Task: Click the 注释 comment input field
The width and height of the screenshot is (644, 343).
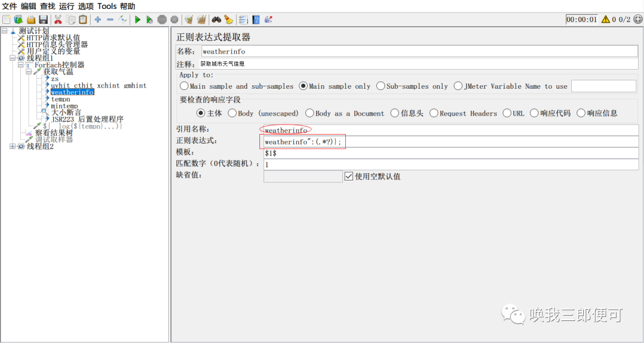Action: (419, 64)
